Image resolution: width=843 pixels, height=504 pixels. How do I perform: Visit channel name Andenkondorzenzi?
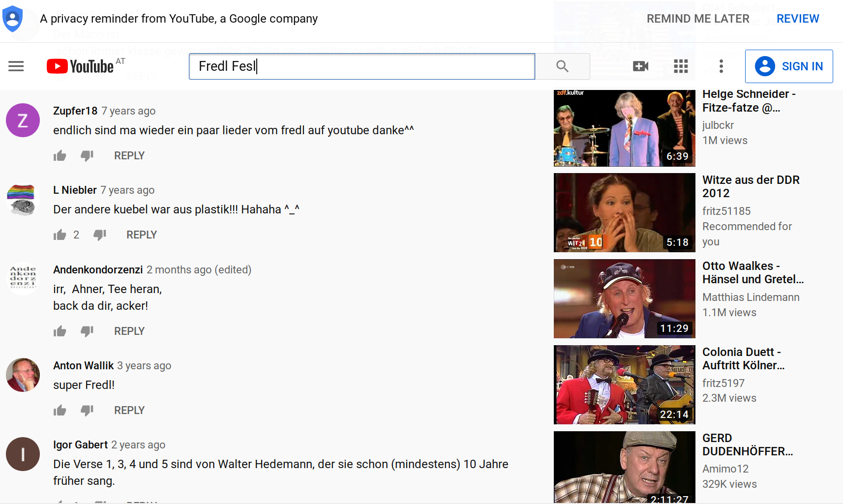pos(98,270)
